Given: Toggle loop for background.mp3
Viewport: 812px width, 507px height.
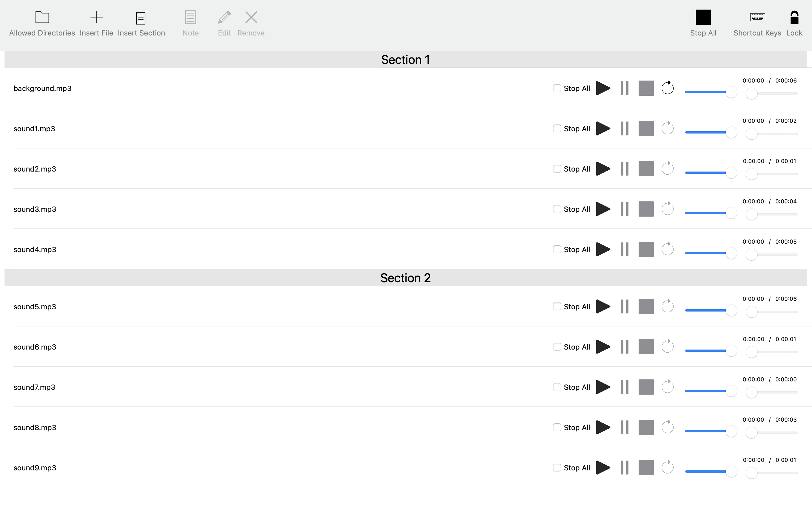Looking at the screenshot, I should 667,88.
